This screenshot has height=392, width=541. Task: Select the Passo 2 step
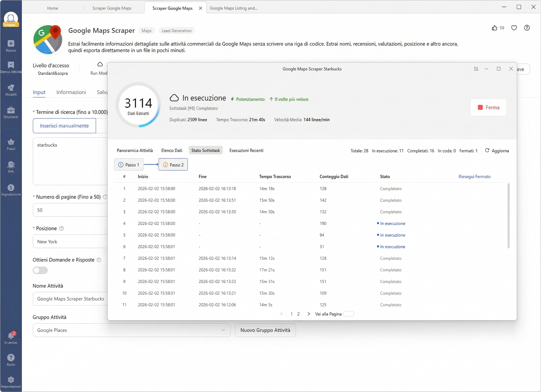[173, 165]
